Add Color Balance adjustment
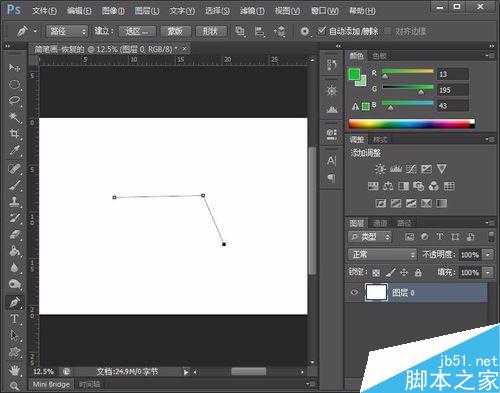The height and width of the screenshot is (393, 500). click(388, 186)
